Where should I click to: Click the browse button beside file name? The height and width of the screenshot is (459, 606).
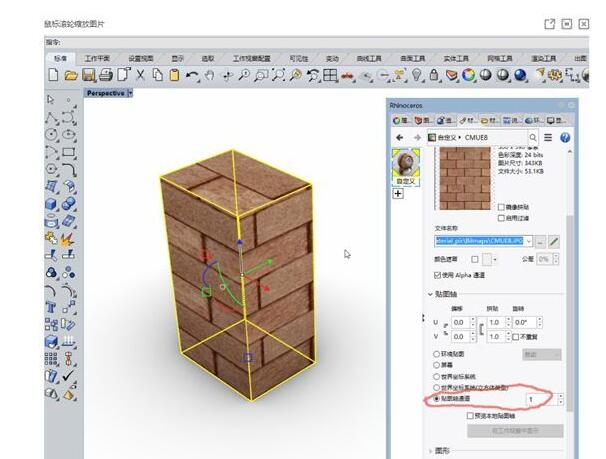(541, 241)
